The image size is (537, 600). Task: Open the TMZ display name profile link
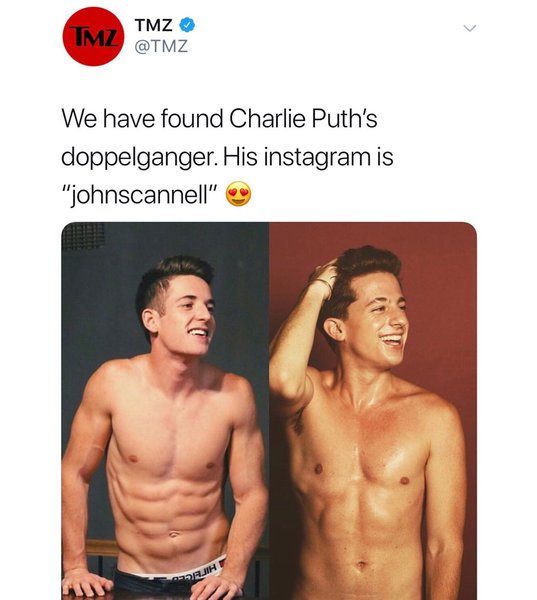(153, 25)
